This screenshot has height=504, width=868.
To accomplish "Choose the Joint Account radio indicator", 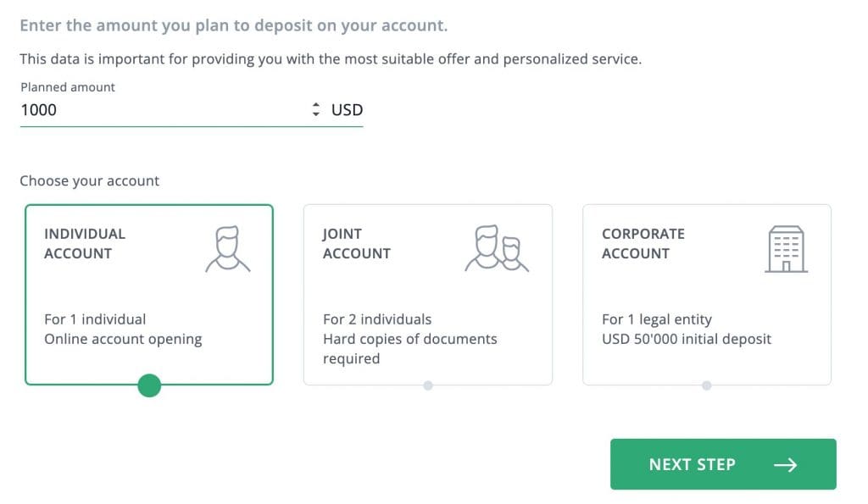I will click(428, 385).
